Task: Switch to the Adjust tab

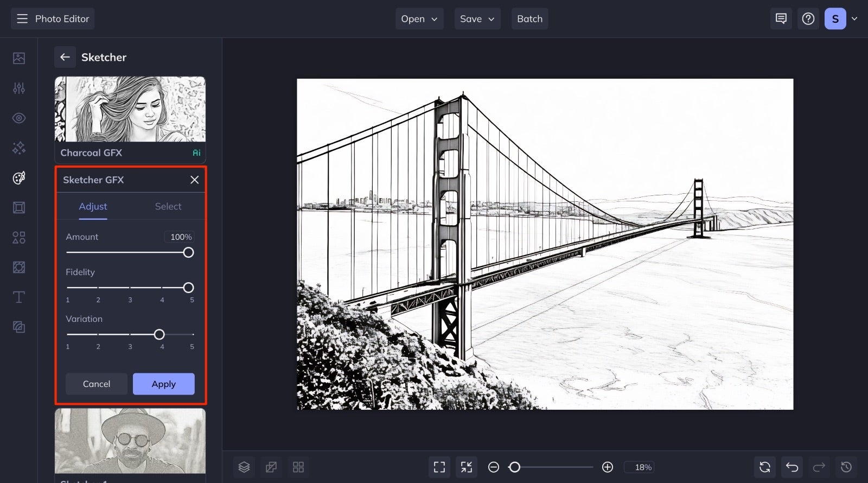Action: point(93,206)
